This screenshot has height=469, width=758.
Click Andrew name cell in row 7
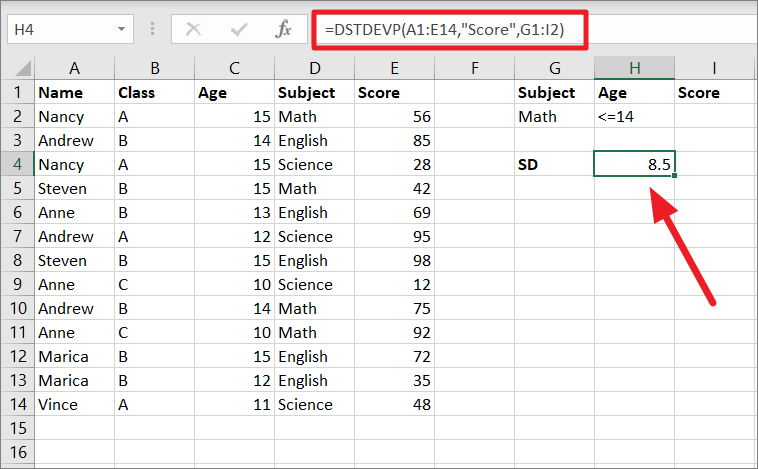coord(74,236)
